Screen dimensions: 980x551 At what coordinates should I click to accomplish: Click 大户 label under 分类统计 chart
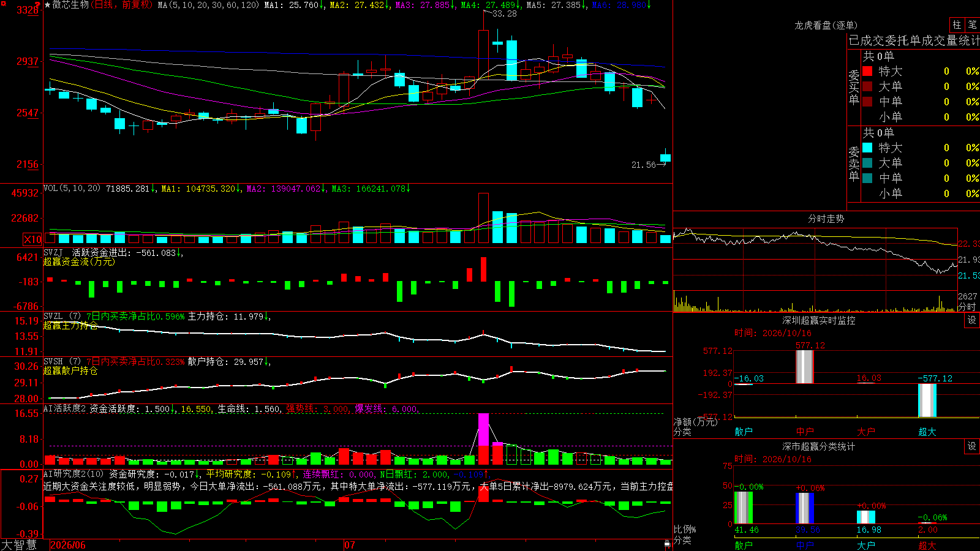point(866,545)
